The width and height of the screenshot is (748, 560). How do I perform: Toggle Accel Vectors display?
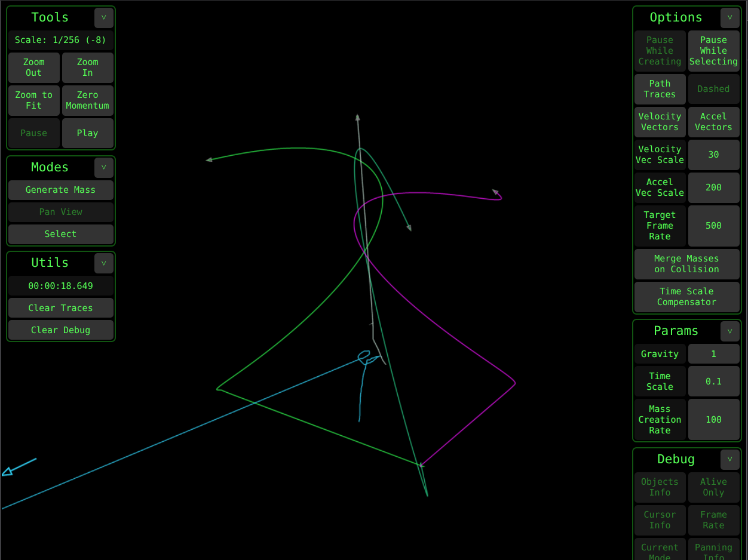coord(714,122)
